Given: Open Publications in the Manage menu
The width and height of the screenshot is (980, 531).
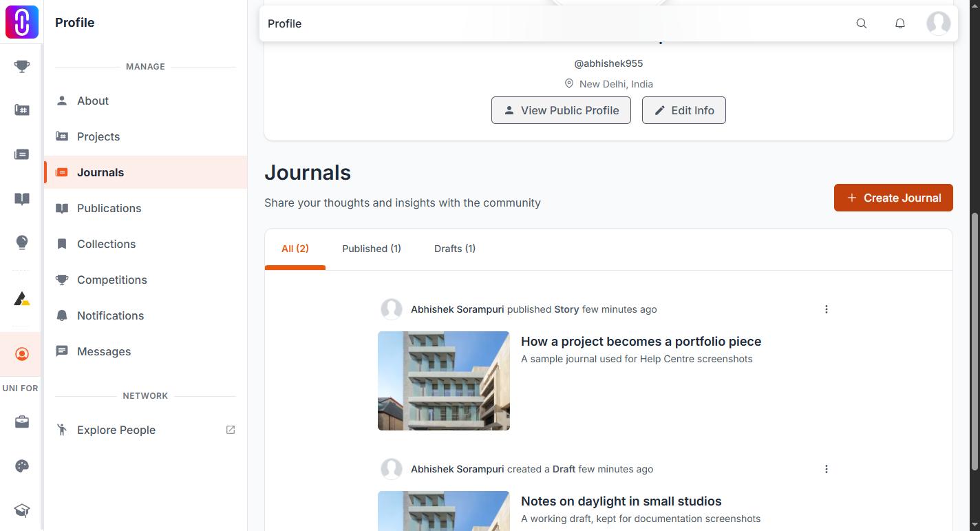Looking at the screenshot, I should (x=145, y=208).
